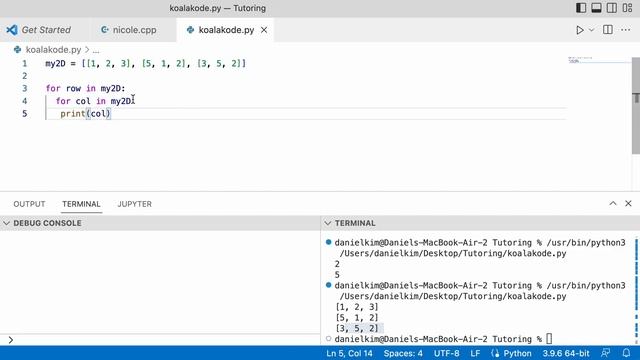Screen dimensions: 640x360
Task: Open the feedback icon in status bar
Action: click(x=606, y=353)
